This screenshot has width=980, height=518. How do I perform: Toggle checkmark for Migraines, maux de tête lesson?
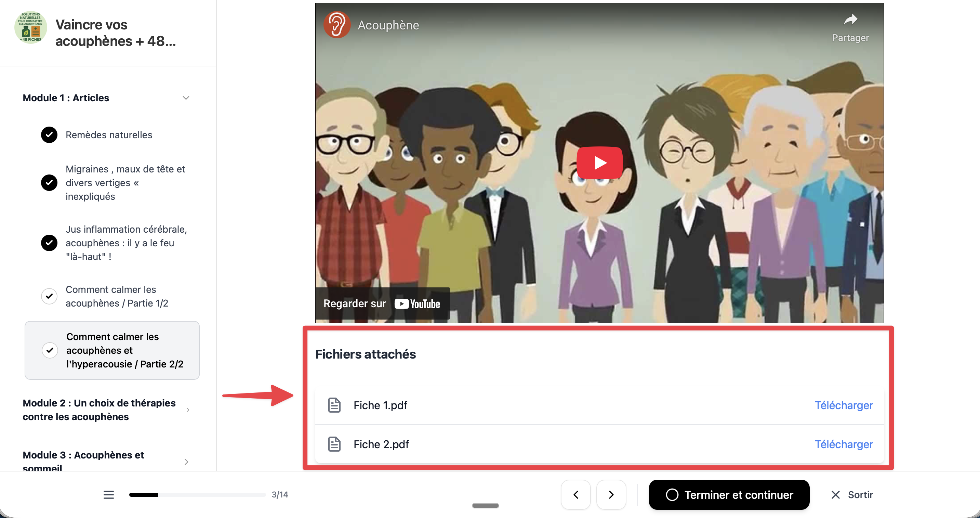tap(49, 183)
